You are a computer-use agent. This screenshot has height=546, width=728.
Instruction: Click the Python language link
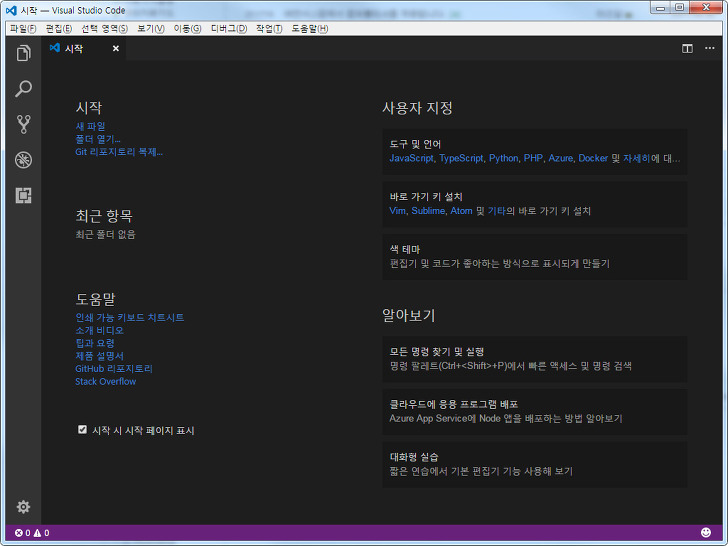(503, 158)
